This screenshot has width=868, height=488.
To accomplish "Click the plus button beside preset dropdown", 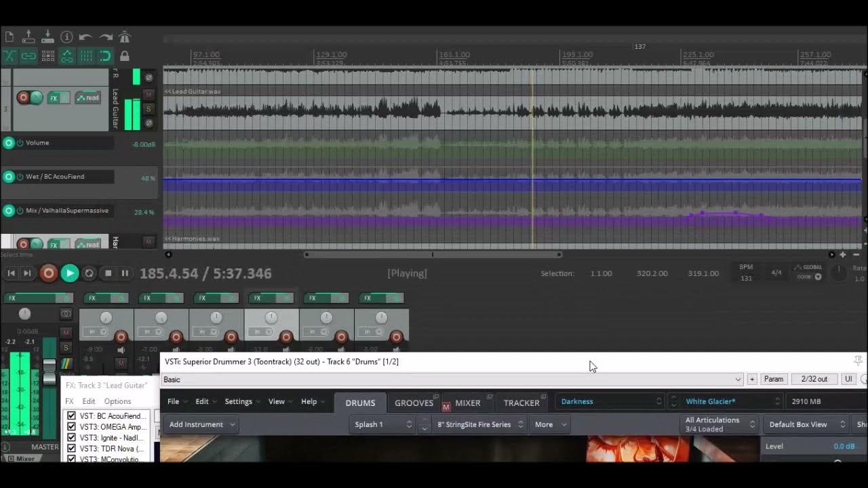I will point(752,380).
